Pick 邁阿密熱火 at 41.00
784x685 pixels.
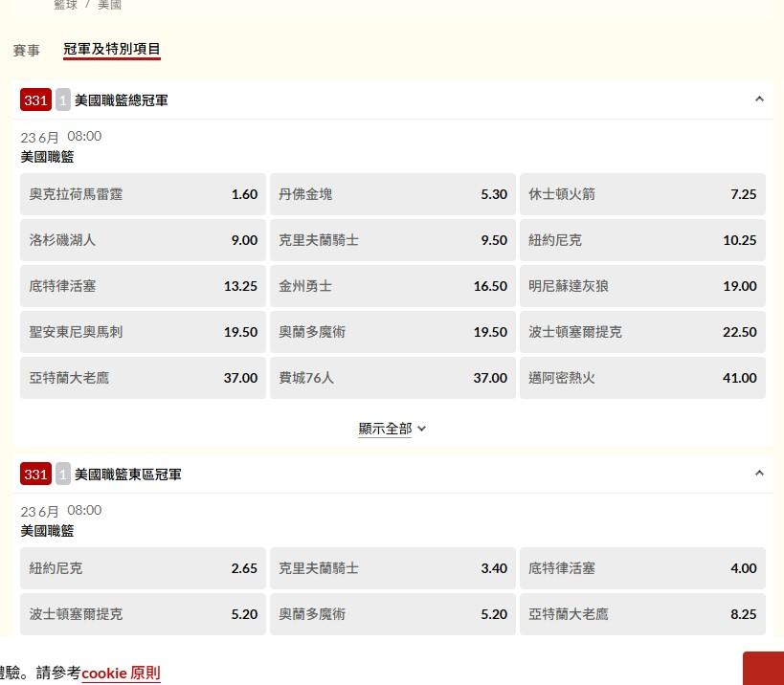coord(642,378)
